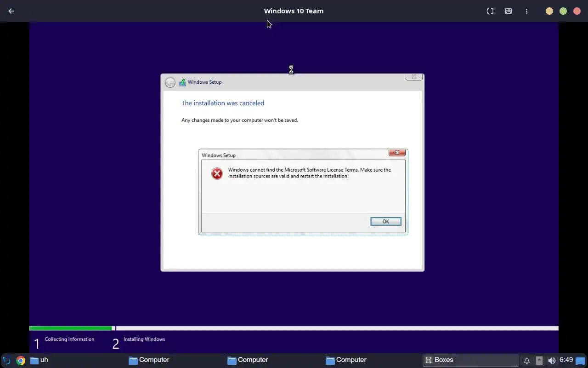Close Boxes with the red window button
The width and height of the screenshot is (588, 368).
pos(577,11)
